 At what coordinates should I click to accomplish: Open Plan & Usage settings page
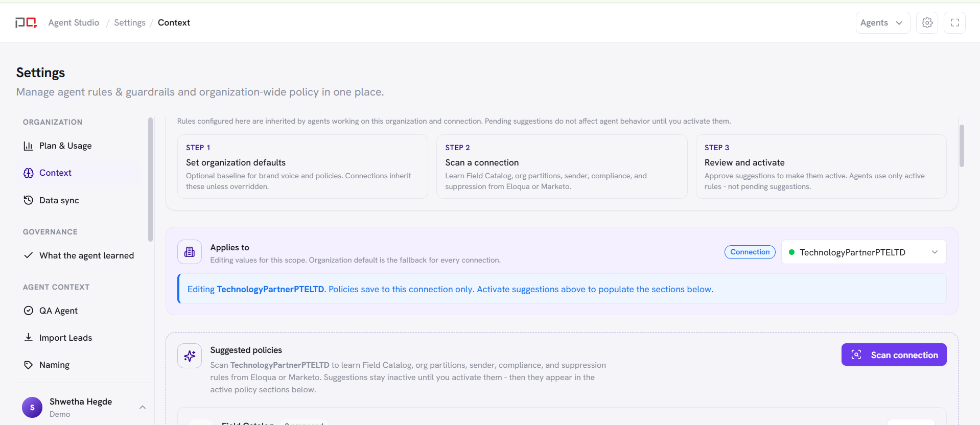tap(79, 146)
